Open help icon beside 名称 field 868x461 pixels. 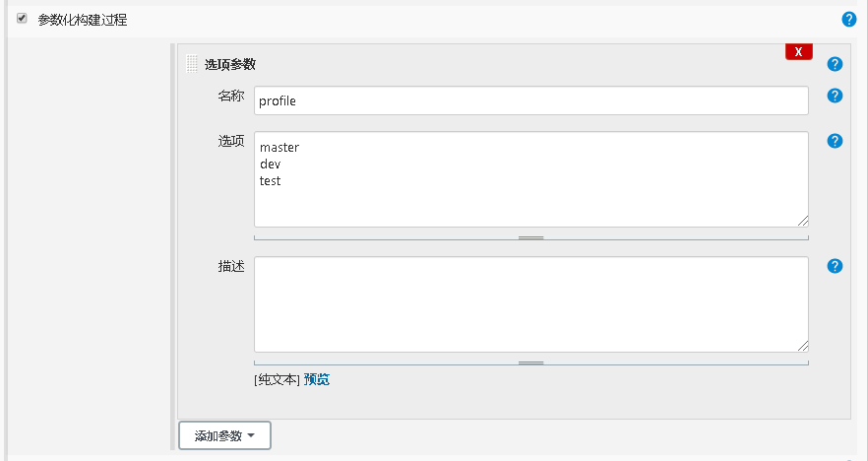pos(835,96)
